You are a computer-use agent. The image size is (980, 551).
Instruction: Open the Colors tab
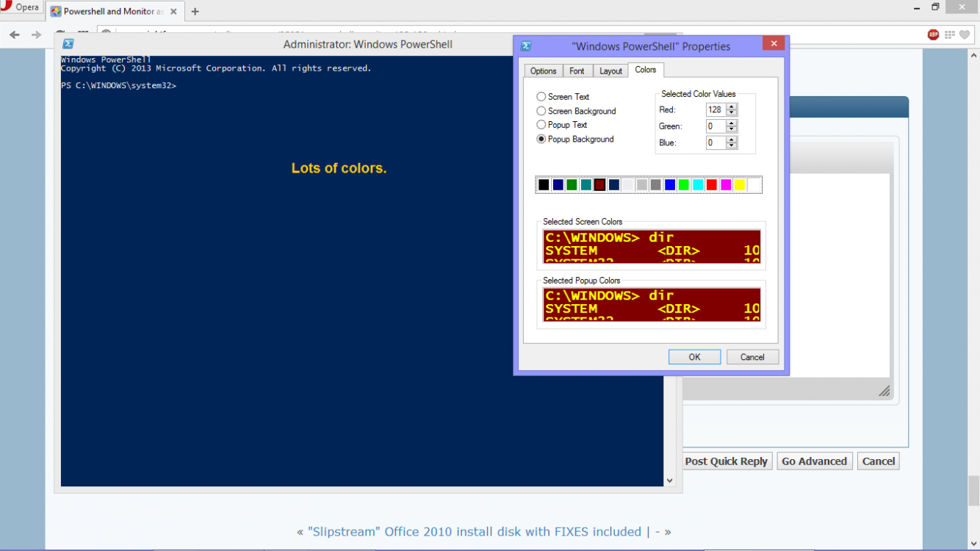pyautogui.click(x=646, y=70)
